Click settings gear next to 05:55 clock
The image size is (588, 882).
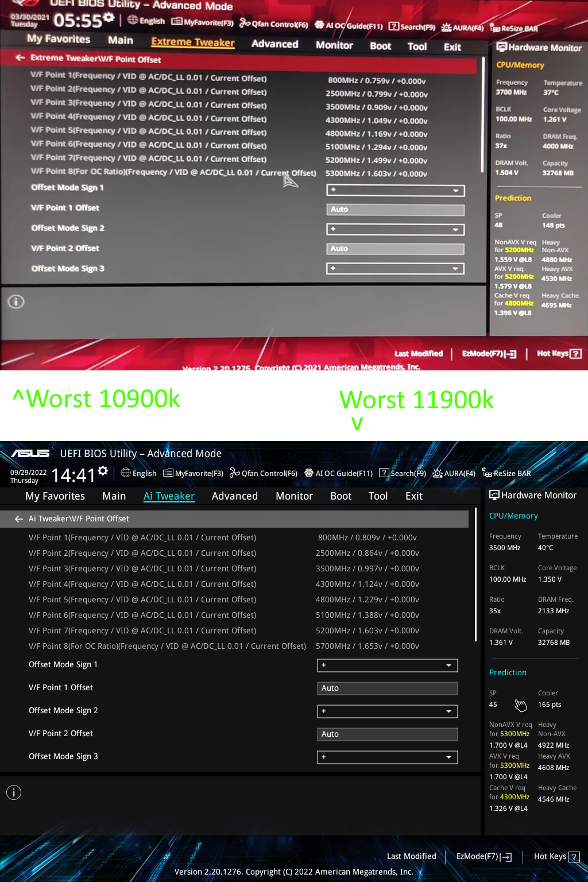pyautogui.click(x=109, y=19)
